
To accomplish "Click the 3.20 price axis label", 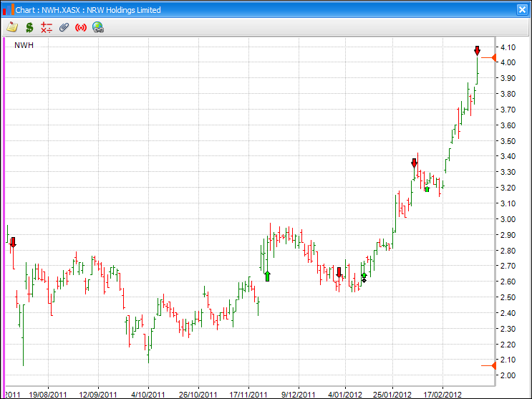I will (508, 188).
